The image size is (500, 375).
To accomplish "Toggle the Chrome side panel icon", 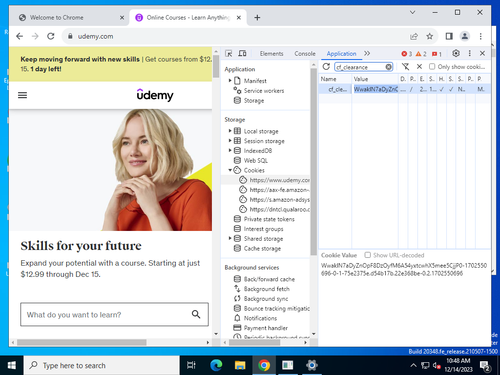I will (x=449, y=36).
